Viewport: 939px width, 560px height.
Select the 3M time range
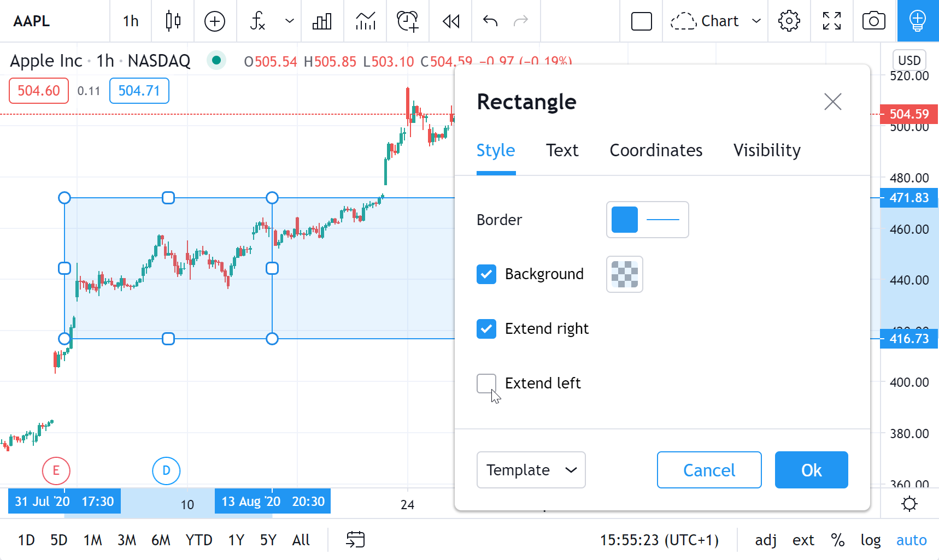127,540
